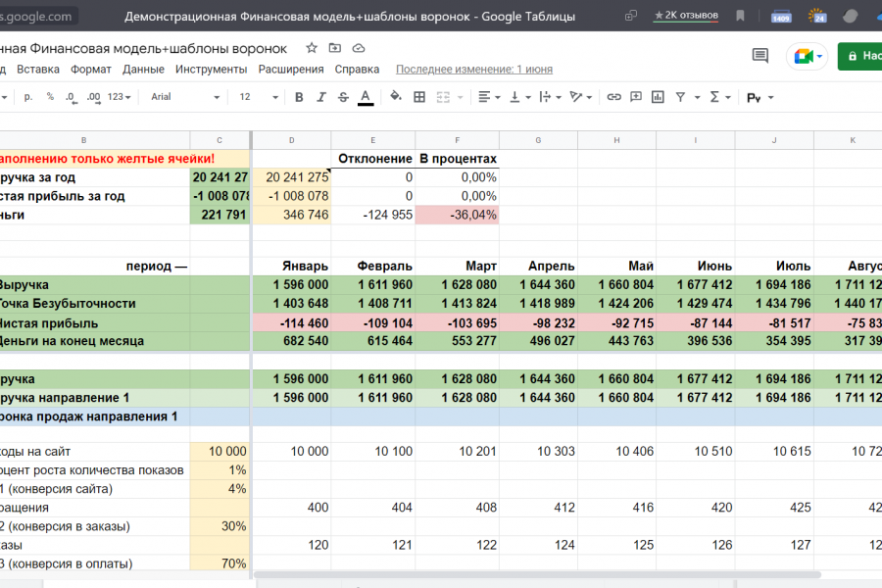Viewport: 882px width, 588px height.
Task: Click the insert link icon
Action: tap(613, 97)
